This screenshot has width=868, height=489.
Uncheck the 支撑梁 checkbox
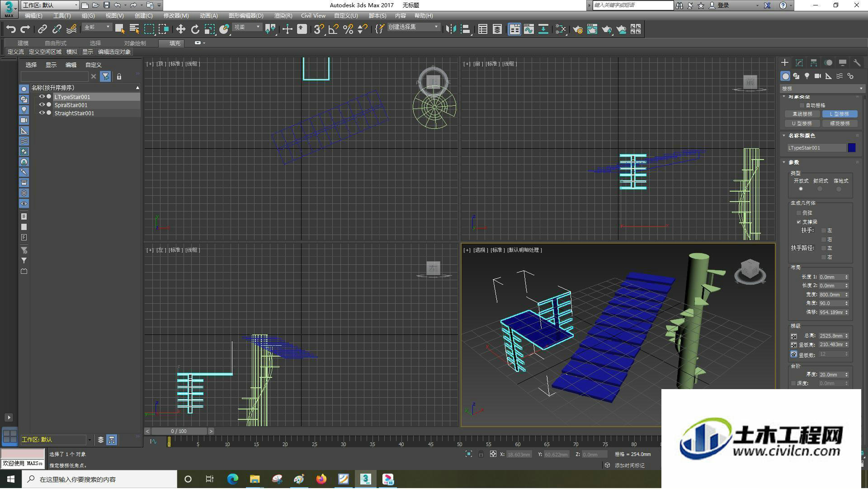[x=799, y=222]
